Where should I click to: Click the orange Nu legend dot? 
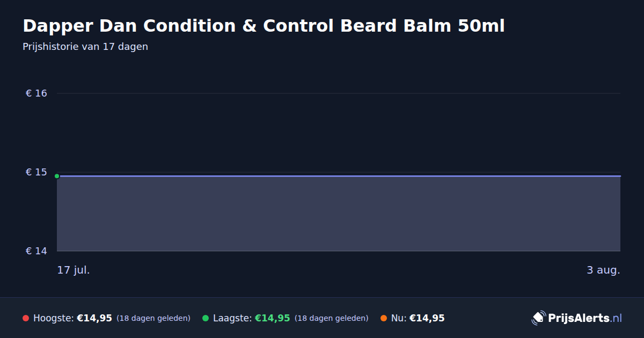384,318
